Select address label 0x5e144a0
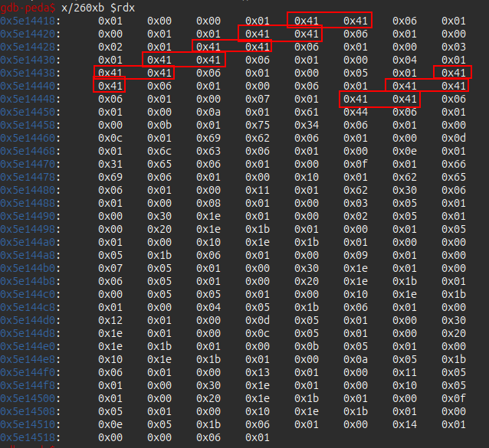 click(x=27, y=242)
